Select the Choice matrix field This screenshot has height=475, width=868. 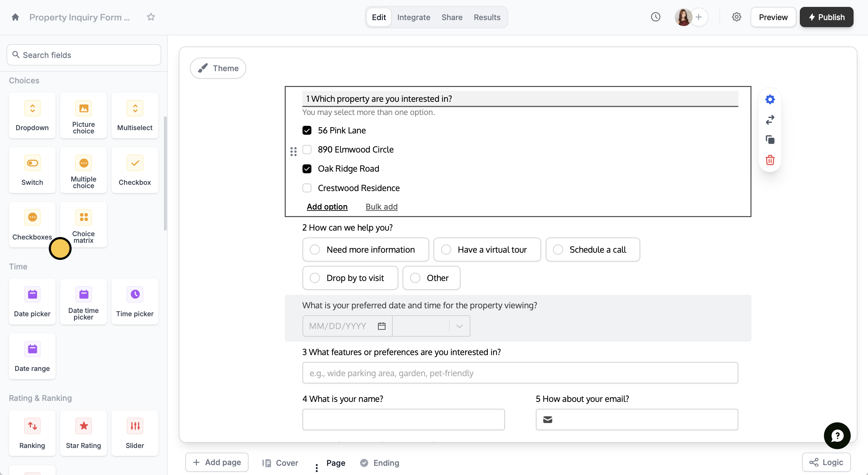coord(83,225)
